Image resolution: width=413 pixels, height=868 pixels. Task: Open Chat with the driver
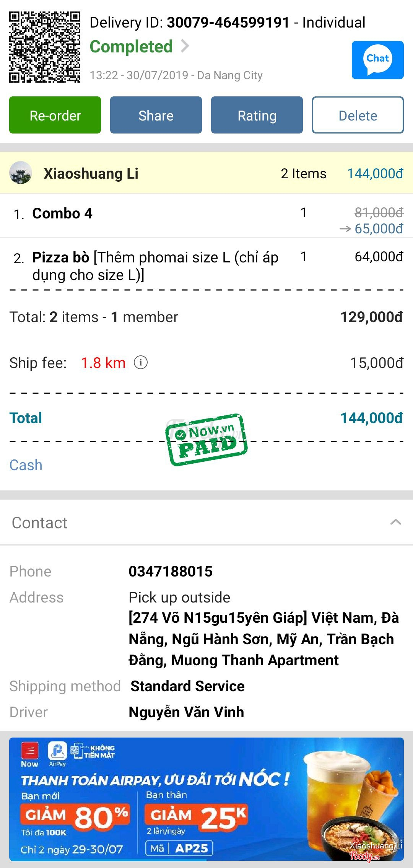(x=377, y=60)
